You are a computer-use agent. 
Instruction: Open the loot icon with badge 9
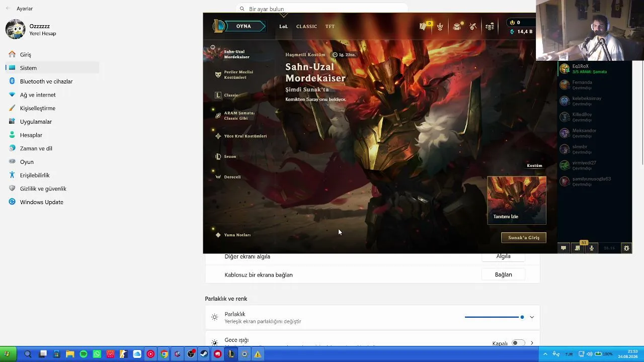tap(424, 26)
